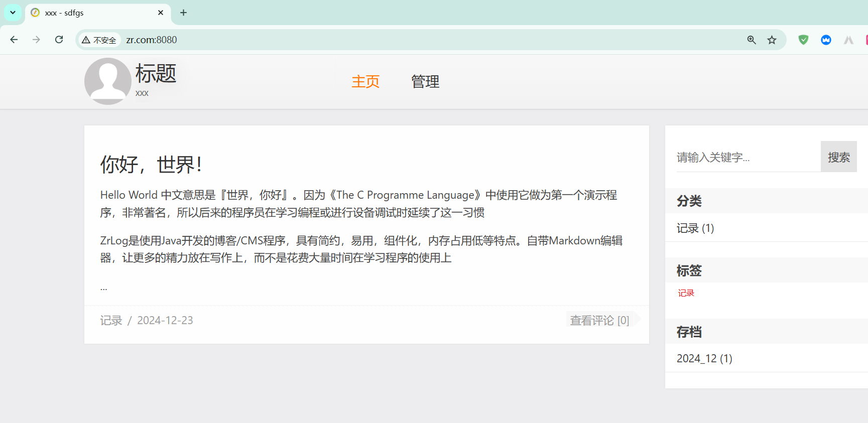
Task: Open the zoom magnifier icon in address bar
Action: tap(752, 40)
